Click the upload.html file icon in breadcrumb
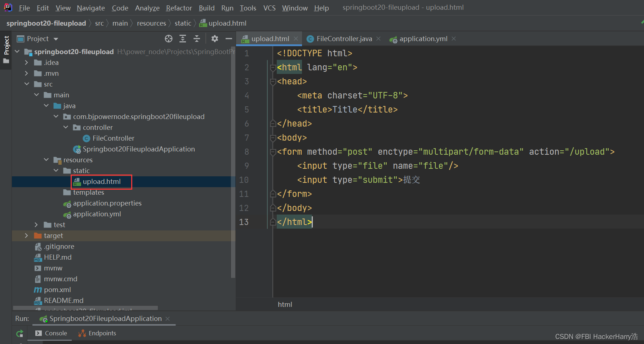 (203, 23)
